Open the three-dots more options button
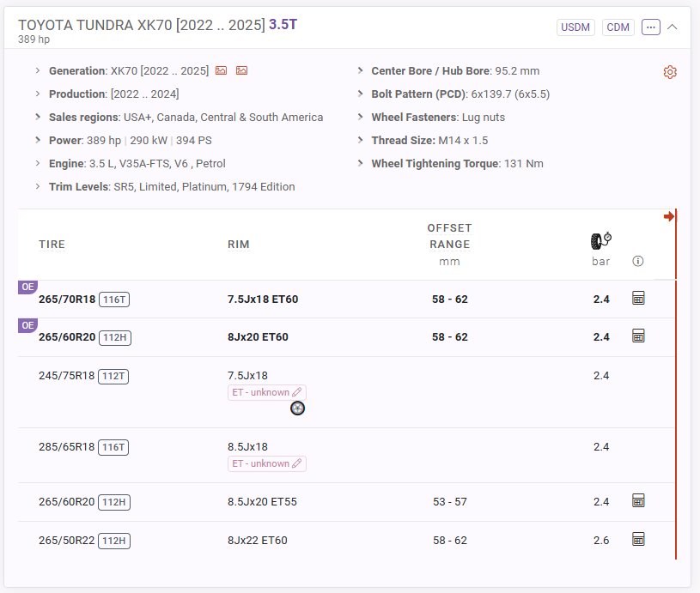Image resolution: width=700 pixels, height=593 pixels. [x=650, y=27]
